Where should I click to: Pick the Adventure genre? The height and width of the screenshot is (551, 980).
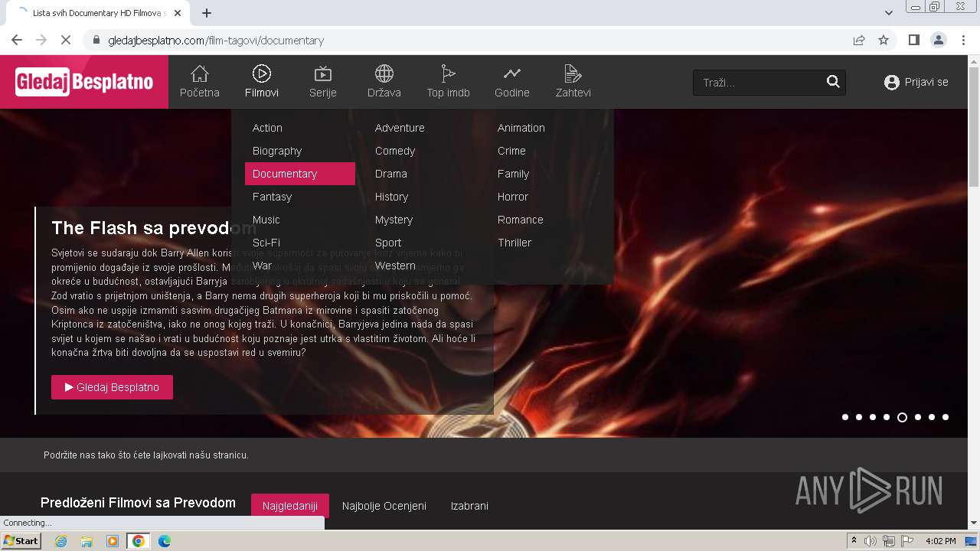click(400, 128)
